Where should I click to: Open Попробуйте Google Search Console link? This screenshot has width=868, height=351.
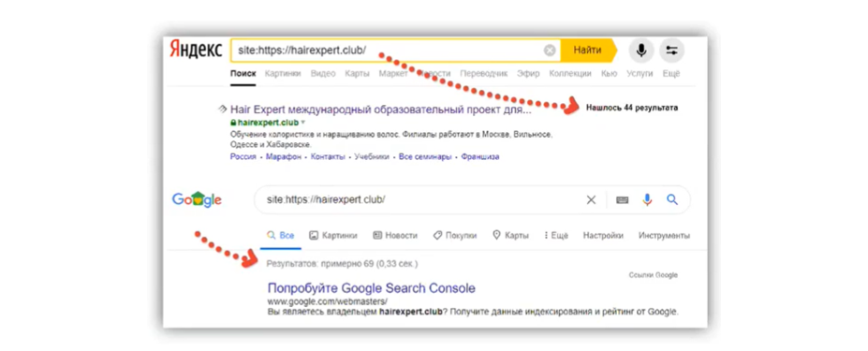tap(372, 288)
